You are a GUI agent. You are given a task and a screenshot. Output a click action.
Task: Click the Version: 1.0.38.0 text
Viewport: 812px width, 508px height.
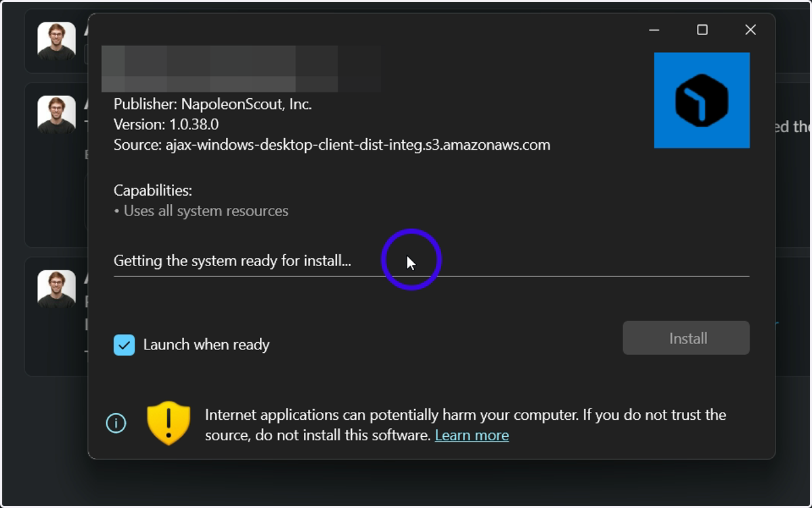pyautogui.click(x=166, y=125)
